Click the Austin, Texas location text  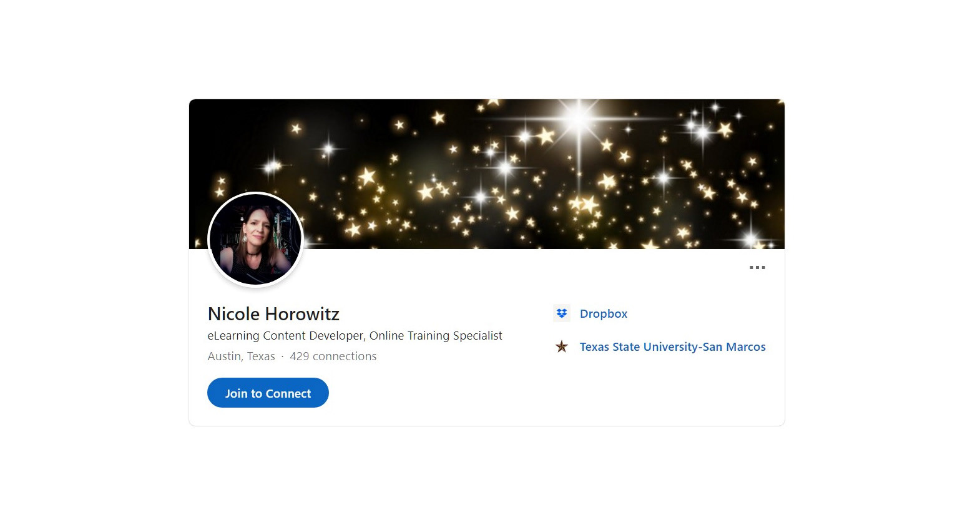[241, 356]
